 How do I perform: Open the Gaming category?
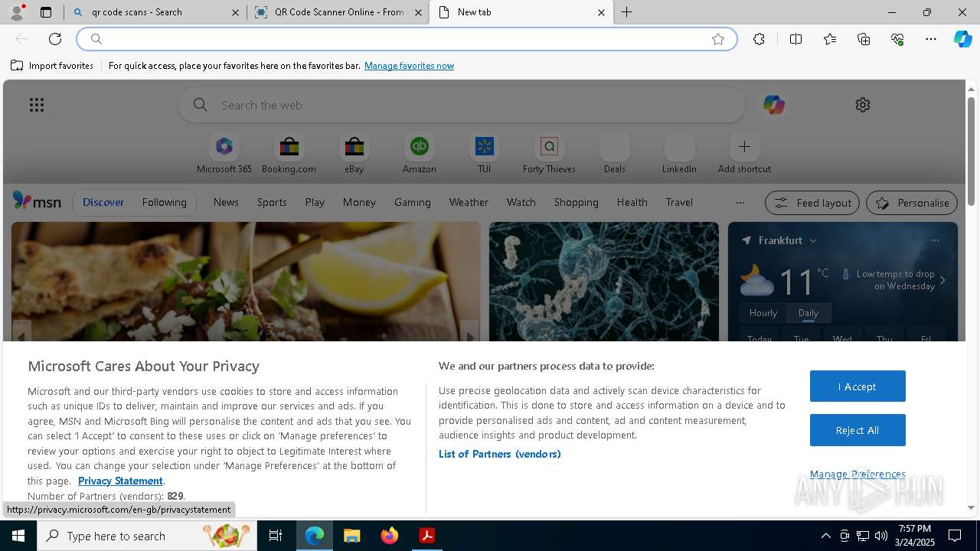pos(412,202)
